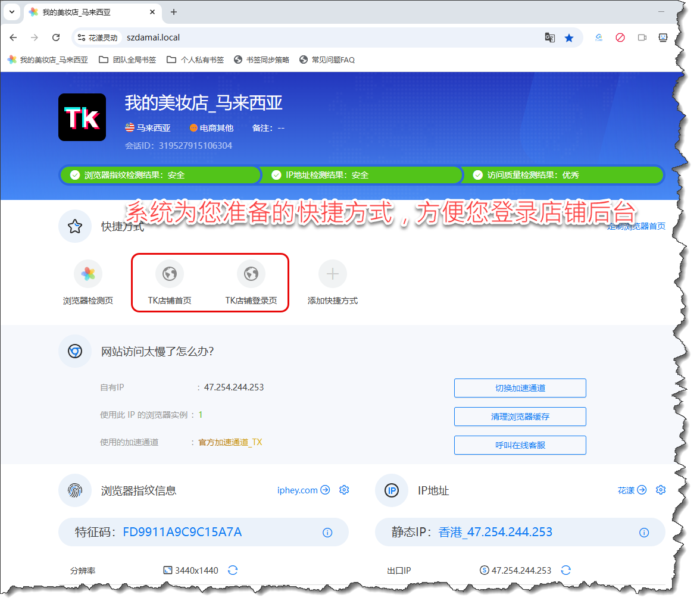Click the 访问质量检测结果: 优秀 status bar
This screenshot has height=607, width=700.
click(562, 175)
